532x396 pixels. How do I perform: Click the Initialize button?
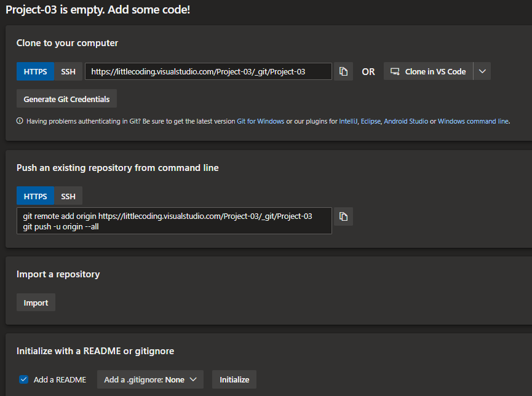234,379
